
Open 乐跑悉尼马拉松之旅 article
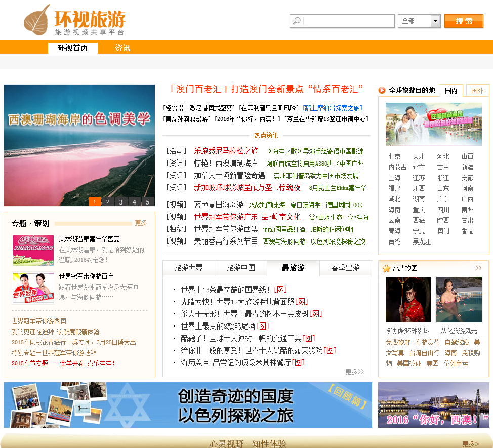pyautogui.click(x=226, y=151)
